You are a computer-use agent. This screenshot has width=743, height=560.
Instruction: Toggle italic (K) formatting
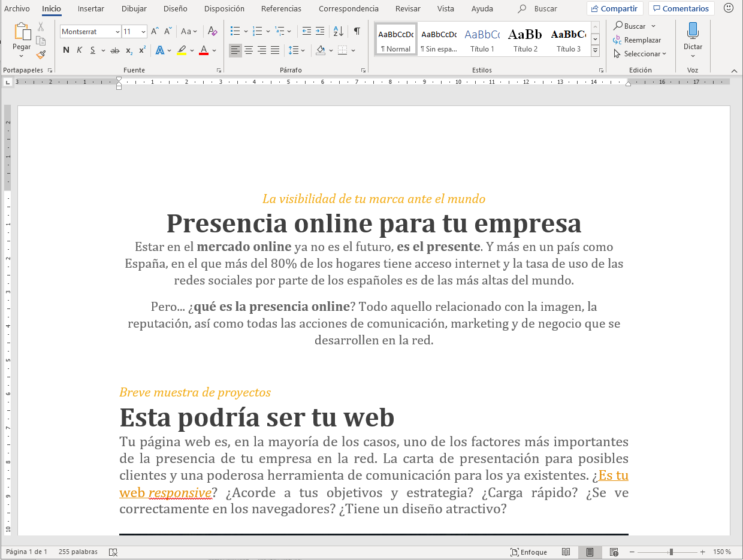[79, 50]
